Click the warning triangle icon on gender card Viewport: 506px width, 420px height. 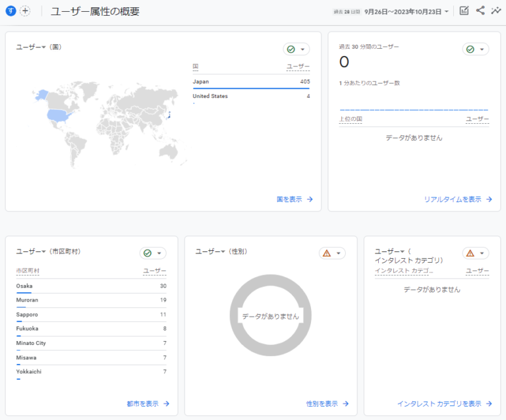pos(327,253)
